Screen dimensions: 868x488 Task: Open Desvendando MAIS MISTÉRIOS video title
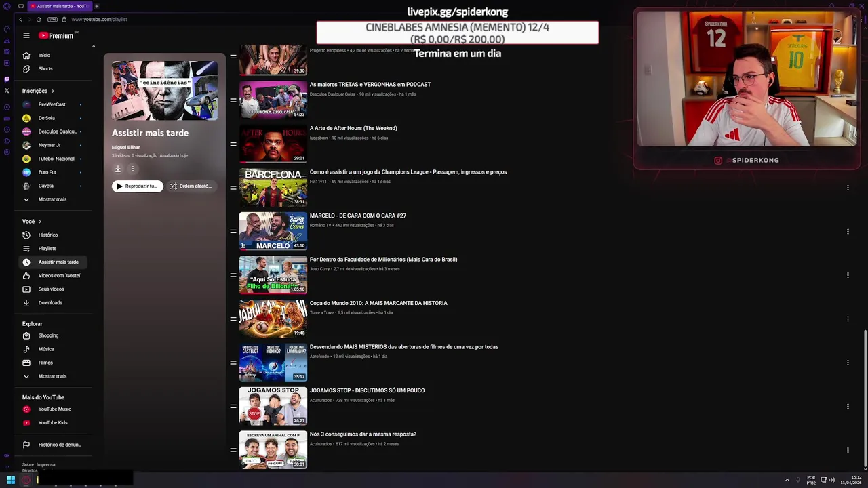pyautogui.click(x=403, y=347)
